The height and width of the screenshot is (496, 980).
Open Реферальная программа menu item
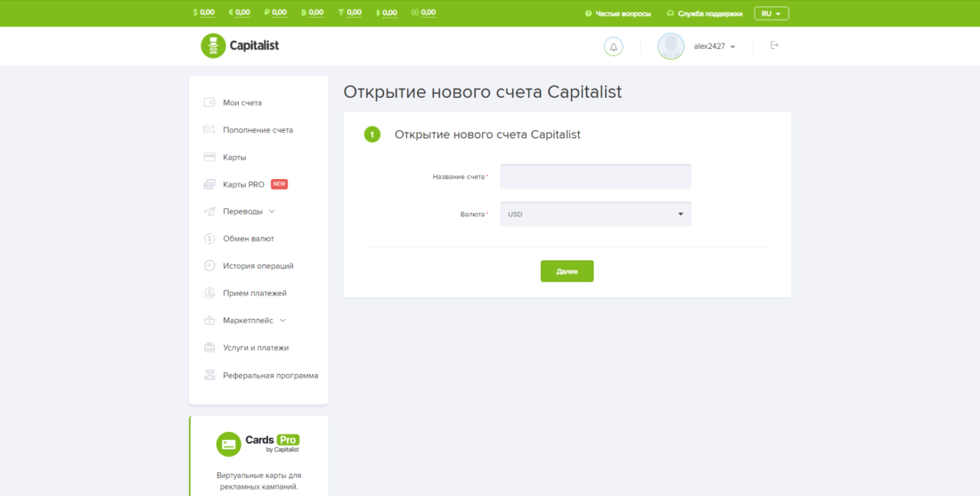tap(271, 376)
